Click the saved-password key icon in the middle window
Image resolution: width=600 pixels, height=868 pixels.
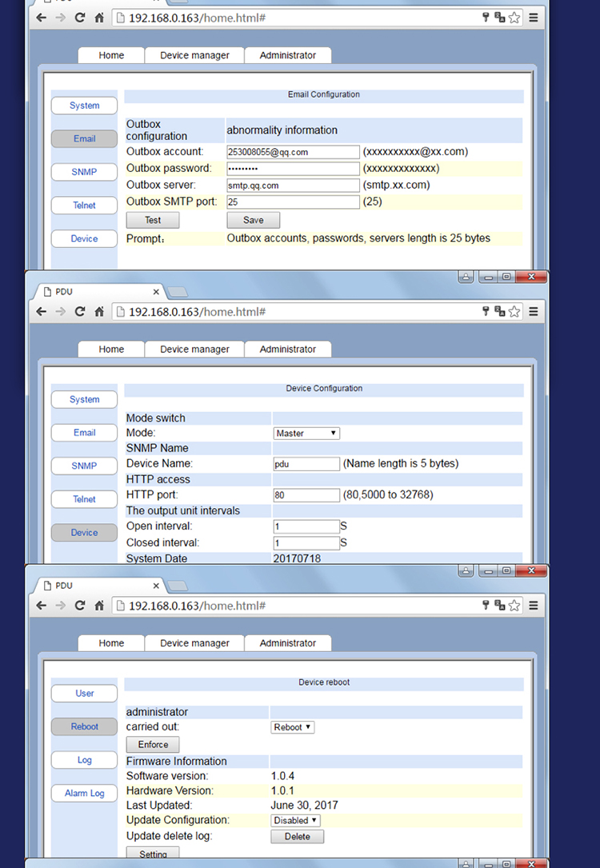click(486, 312)
